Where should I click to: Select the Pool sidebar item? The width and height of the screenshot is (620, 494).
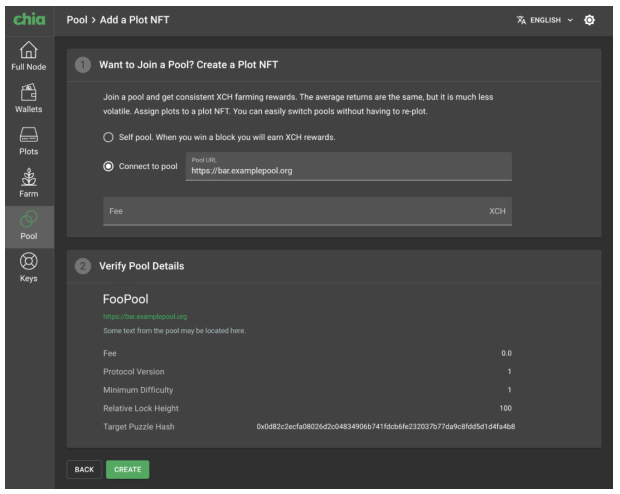(x=29, y=227)
